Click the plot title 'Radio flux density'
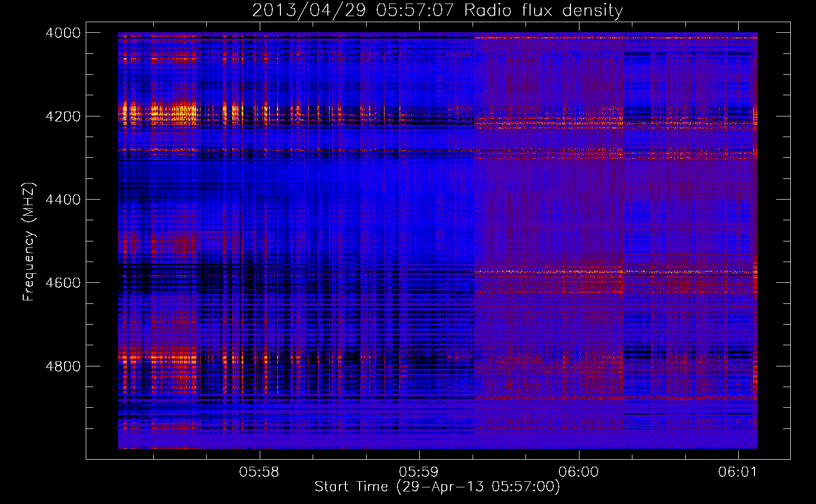The height and width of the screenshot is (504, 816). (x=437, y=10)
